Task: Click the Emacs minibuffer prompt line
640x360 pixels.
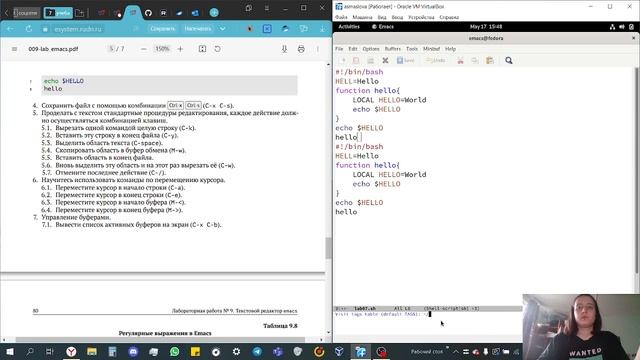Action: point(428,314)
